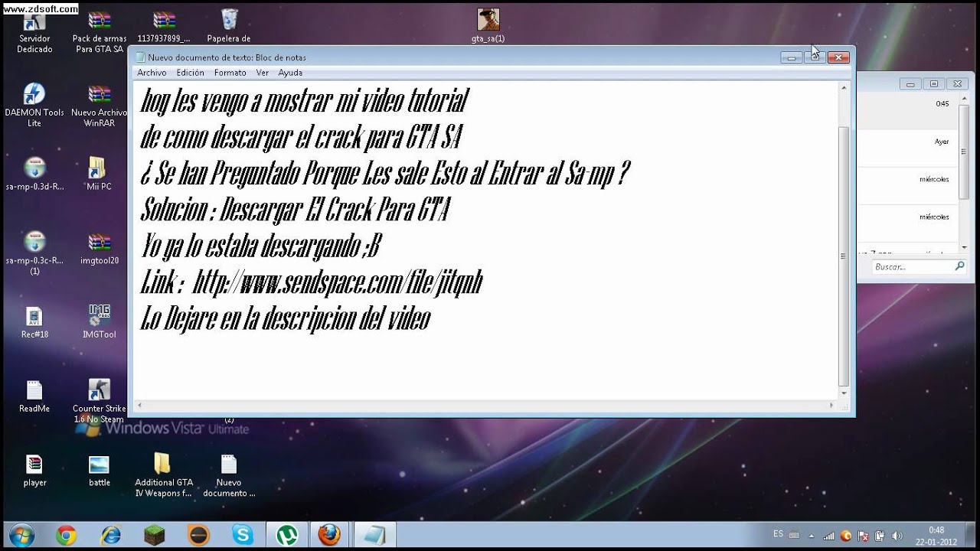This screenshot has height=551, width=980.
Task: Switch to Firefox in the taskbar
Action: (x=330, y=536)
